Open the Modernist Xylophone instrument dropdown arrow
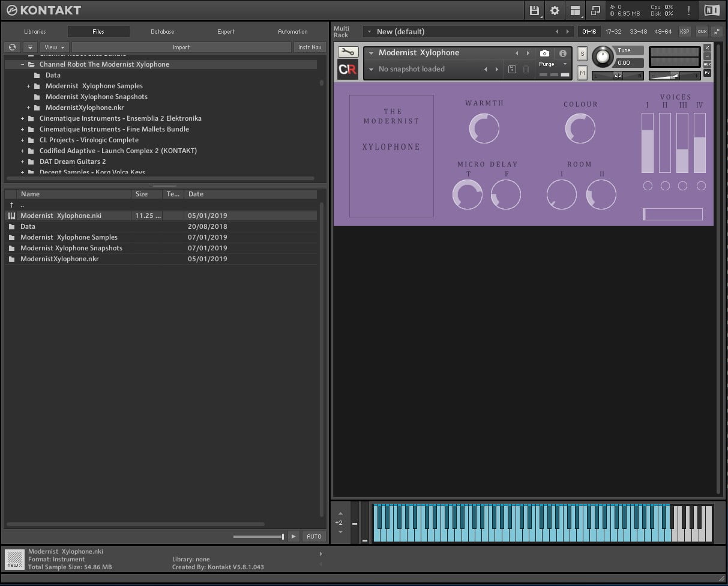The width and height of the screenshot is (728, 586). point(372,53)
